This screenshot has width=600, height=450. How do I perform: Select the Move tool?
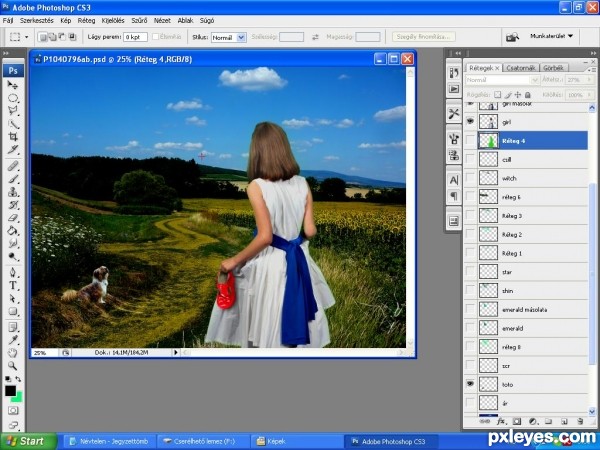13,85
